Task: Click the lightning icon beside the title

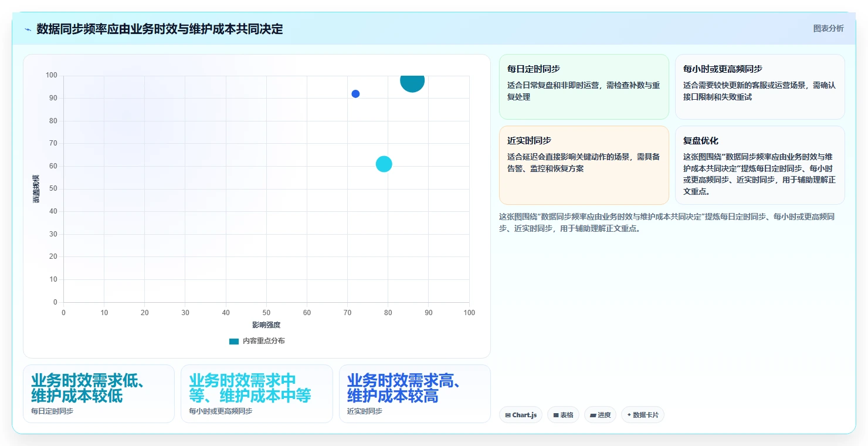Action: 28,29
